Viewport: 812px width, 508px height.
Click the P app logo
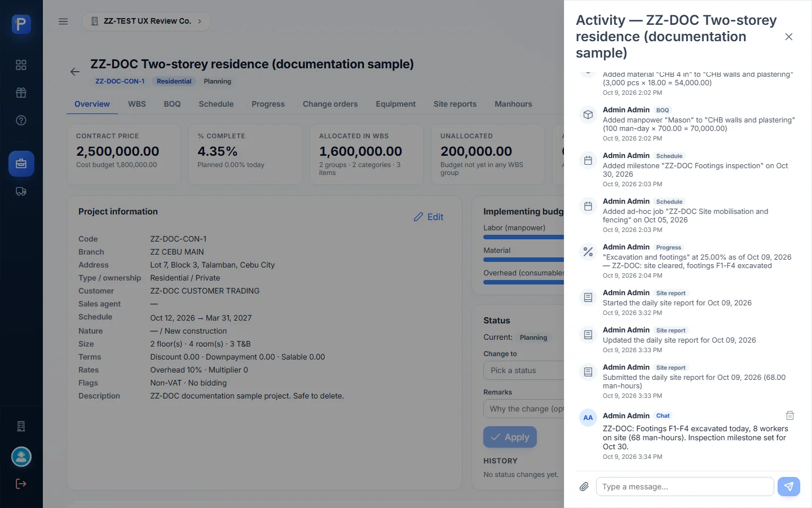coord(21,24)
